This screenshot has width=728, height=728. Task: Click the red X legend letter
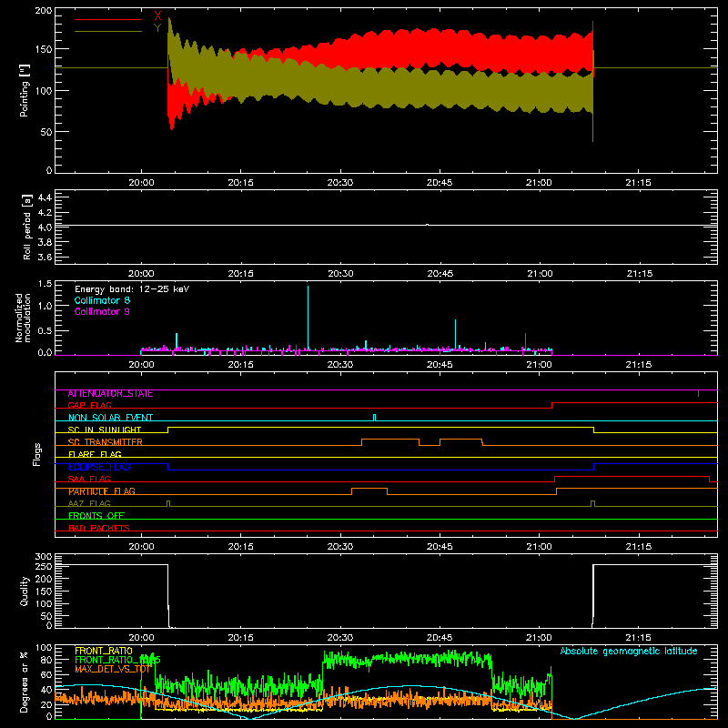tap(157, 16)
